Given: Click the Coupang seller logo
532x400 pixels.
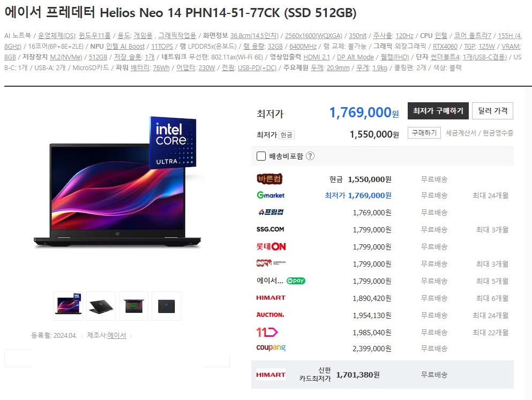Looking at the screenshot, I should [x=271, y=348].
